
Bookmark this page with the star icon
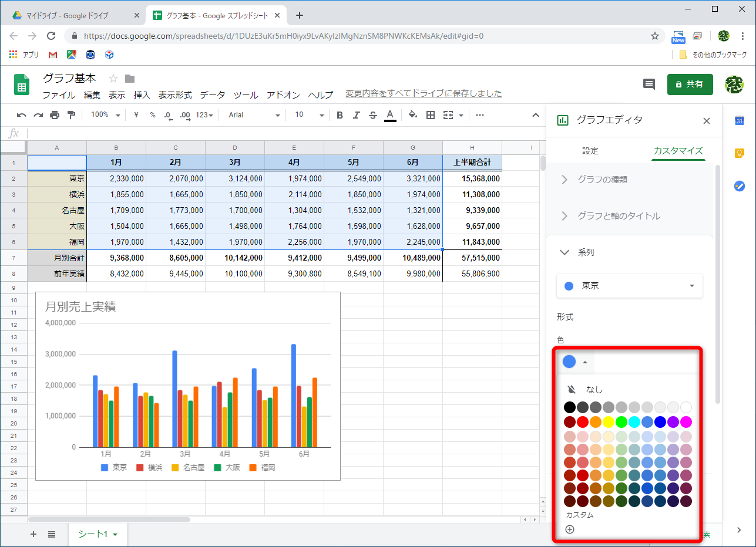point(655,36)
